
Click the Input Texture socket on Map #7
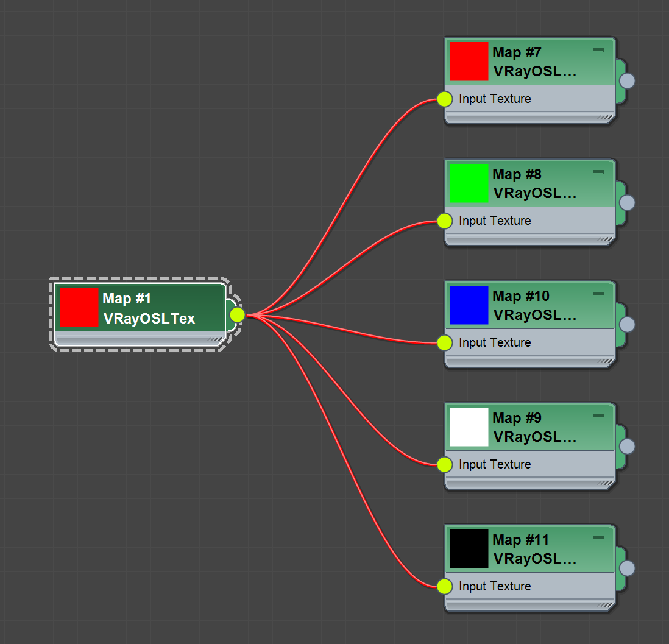coord(445,99)
